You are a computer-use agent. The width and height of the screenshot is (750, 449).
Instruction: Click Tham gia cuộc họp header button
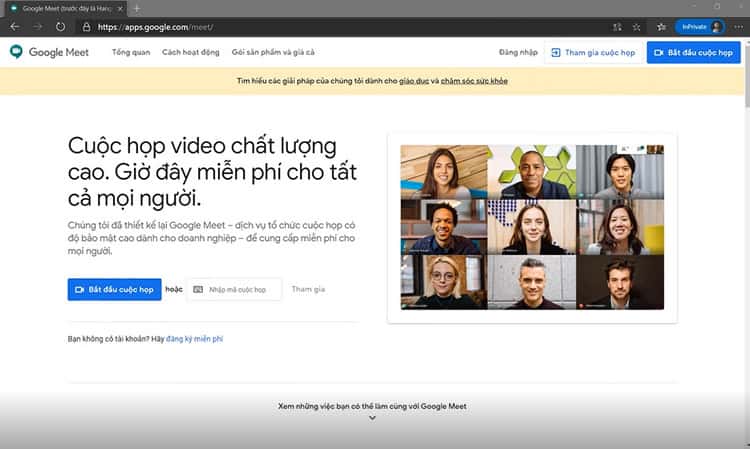click(x=593, y=53)
